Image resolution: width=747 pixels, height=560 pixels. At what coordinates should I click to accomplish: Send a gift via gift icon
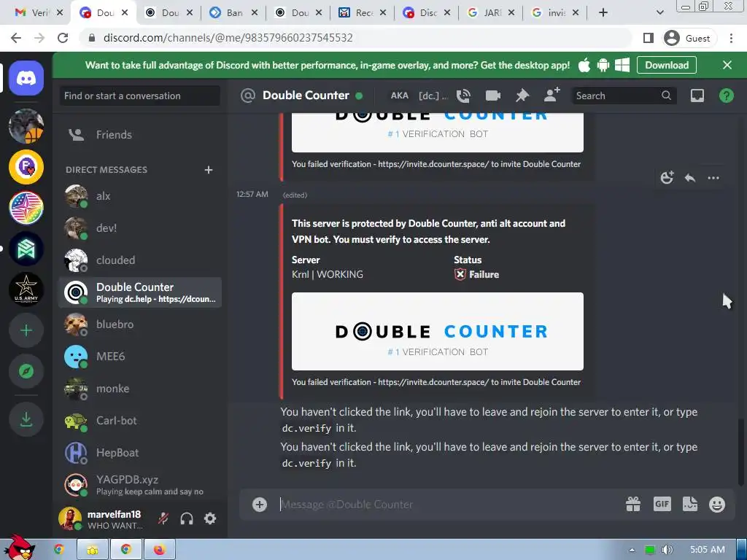[633, 504]
